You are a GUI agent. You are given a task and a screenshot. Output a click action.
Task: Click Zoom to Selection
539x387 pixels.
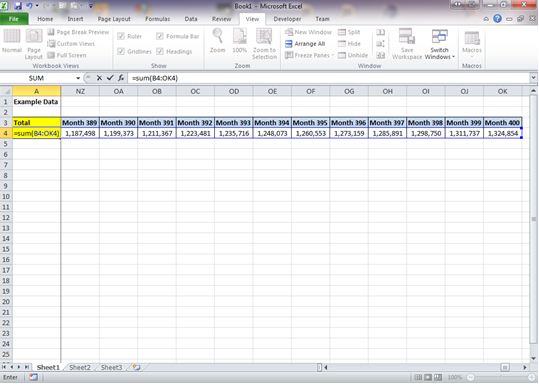click(264, 44)
